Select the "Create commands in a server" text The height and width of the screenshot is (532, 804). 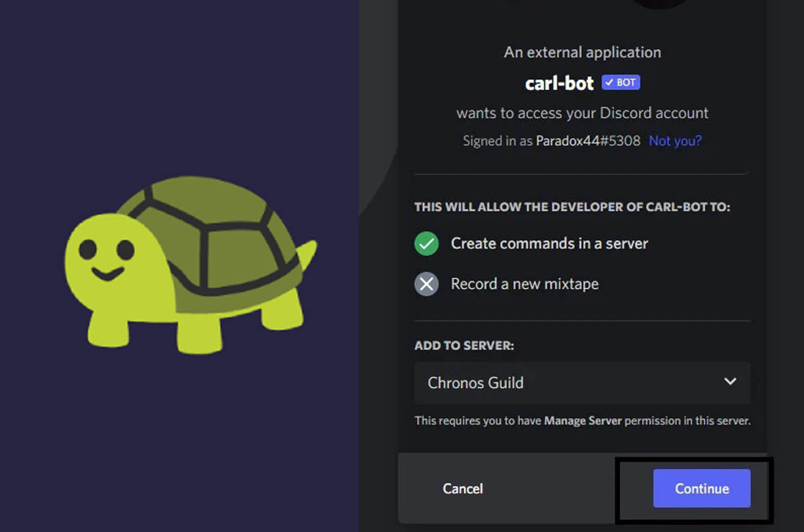549,243
